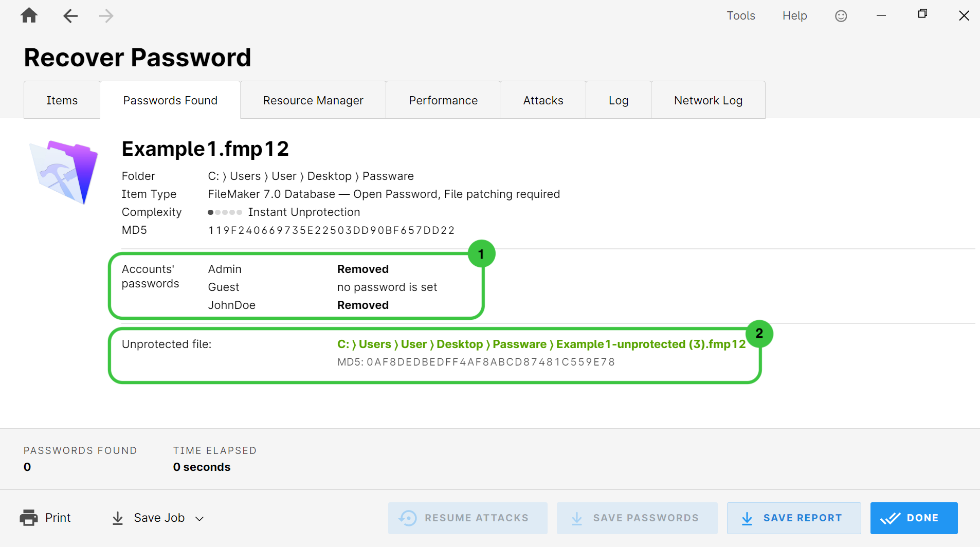
Task: Click the JohnDoe account name
Action: pos(231,305)
